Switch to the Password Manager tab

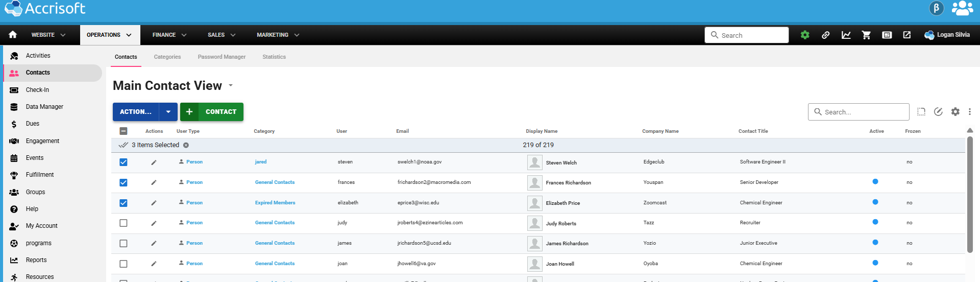(x=222, y=57)
